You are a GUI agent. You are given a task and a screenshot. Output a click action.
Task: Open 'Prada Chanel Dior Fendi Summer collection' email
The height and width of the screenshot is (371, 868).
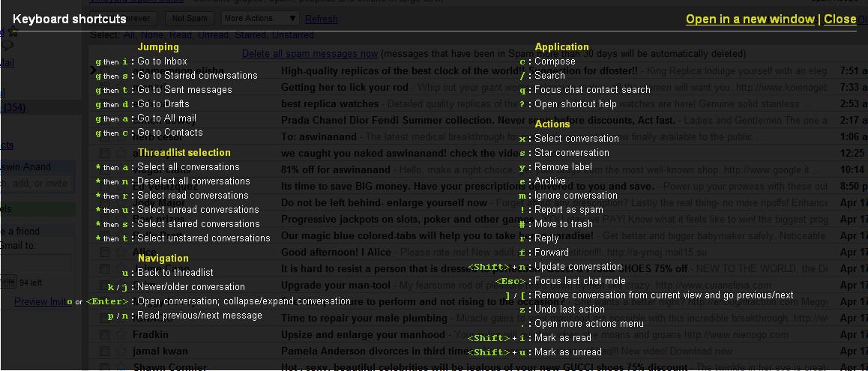click(478, 120)
